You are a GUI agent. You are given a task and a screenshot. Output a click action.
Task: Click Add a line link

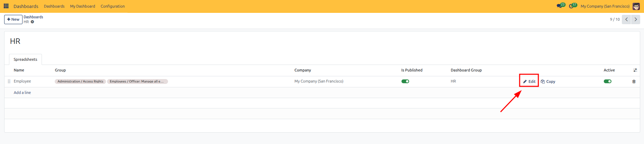22,93
